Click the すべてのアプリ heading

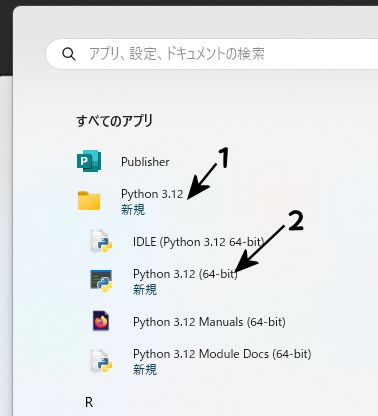114,121
